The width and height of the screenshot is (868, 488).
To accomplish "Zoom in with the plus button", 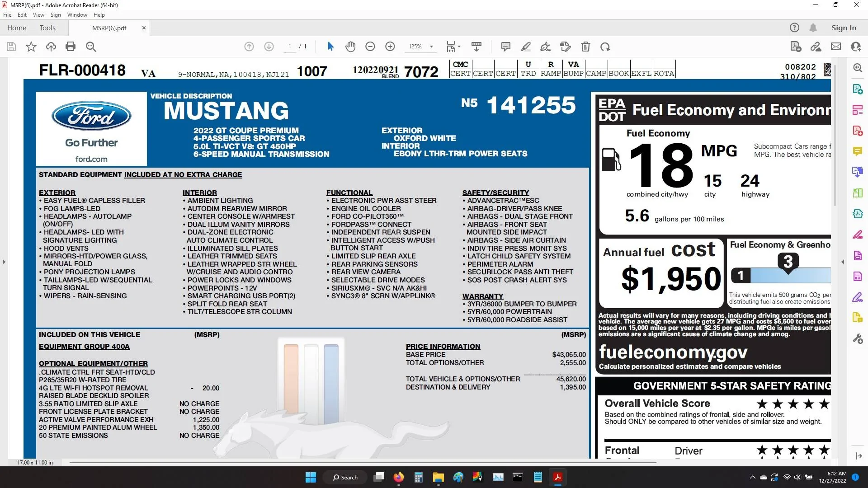I will tap(390, 47).
